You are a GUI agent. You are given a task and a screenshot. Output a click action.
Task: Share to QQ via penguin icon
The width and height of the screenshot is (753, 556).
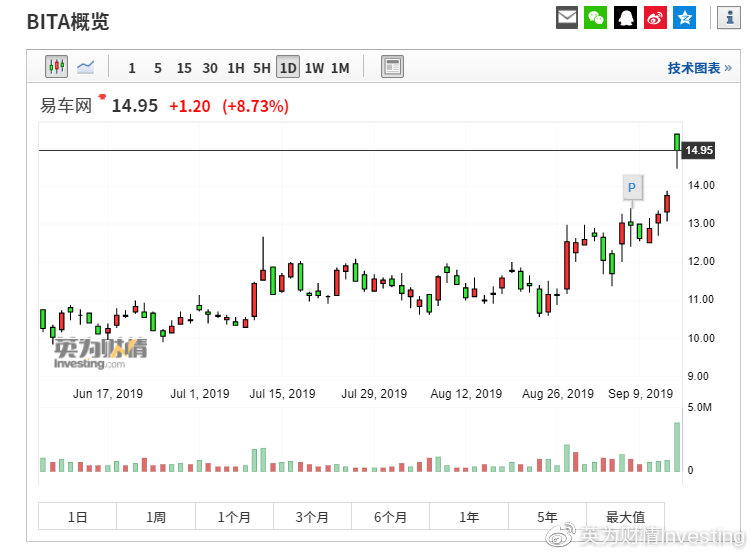point(625,17)
